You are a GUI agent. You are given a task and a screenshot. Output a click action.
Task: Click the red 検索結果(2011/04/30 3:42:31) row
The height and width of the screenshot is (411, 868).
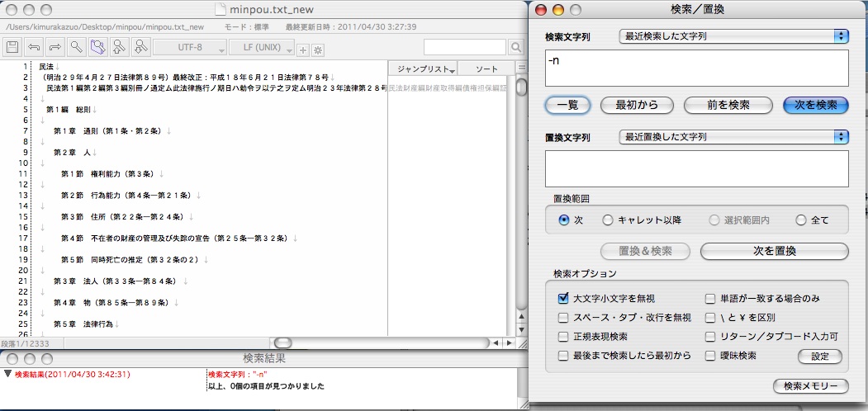tap(72, 374)
